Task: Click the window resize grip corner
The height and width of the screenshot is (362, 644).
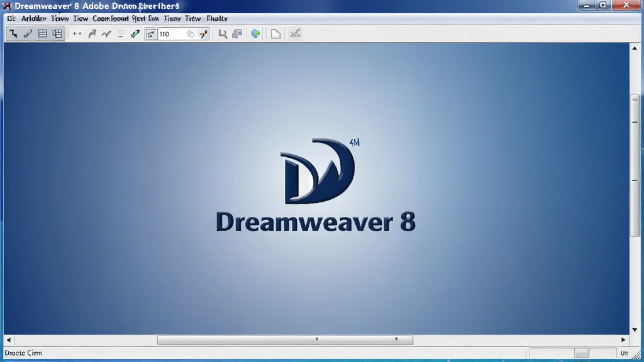Action: [637, 356]
